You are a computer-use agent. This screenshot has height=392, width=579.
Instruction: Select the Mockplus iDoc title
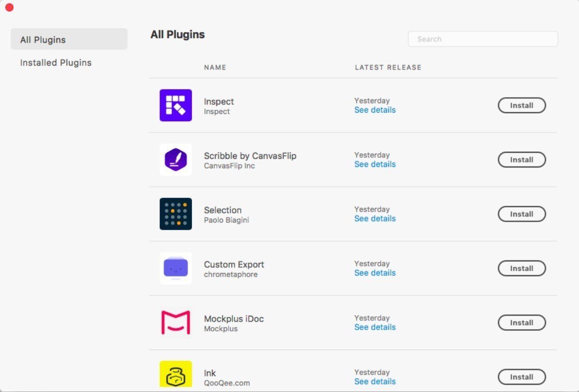point(234,319)
